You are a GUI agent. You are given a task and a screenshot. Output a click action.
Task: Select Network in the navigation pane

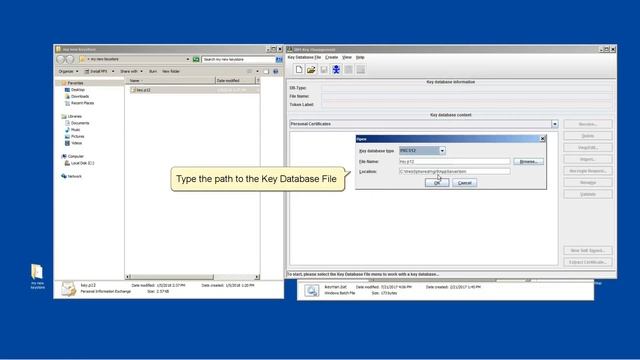[74, 176]
